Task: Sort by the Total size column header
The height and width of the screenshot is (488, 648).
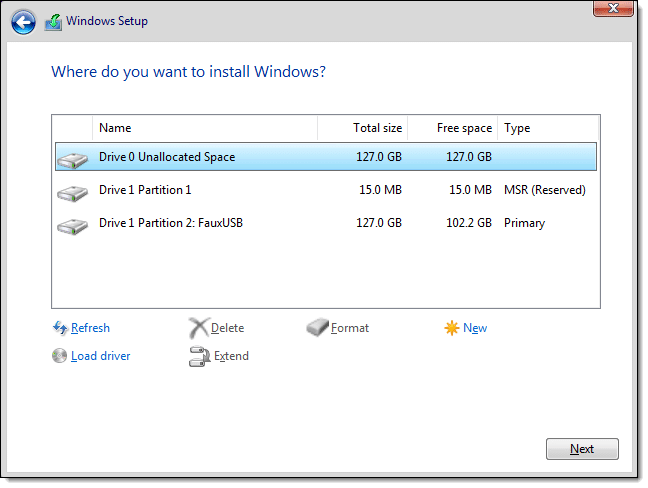Action: point(363,128)
